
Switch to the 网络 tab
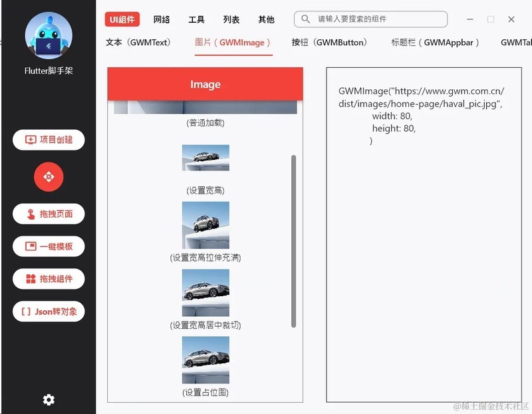[160, 20]
